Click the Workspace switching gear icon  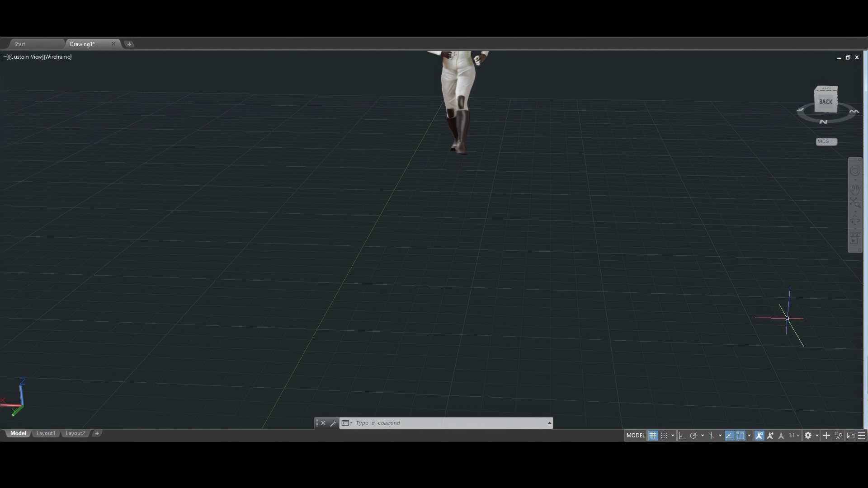tap(808, 436)
